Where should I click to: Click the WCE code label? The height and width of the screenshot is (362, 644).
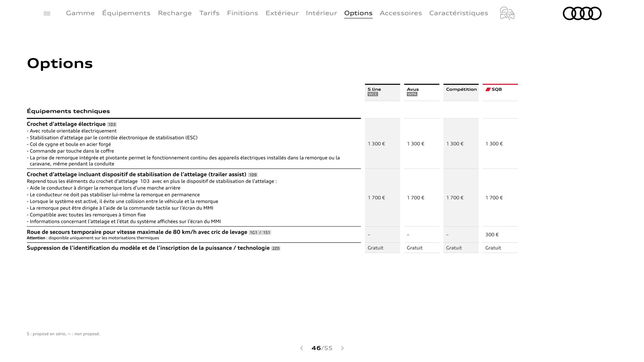click(x=373, y=94)
